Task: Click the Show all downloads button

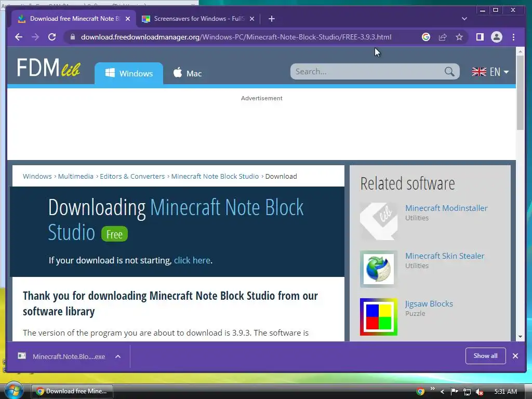Action: click(x=485, y=355)
